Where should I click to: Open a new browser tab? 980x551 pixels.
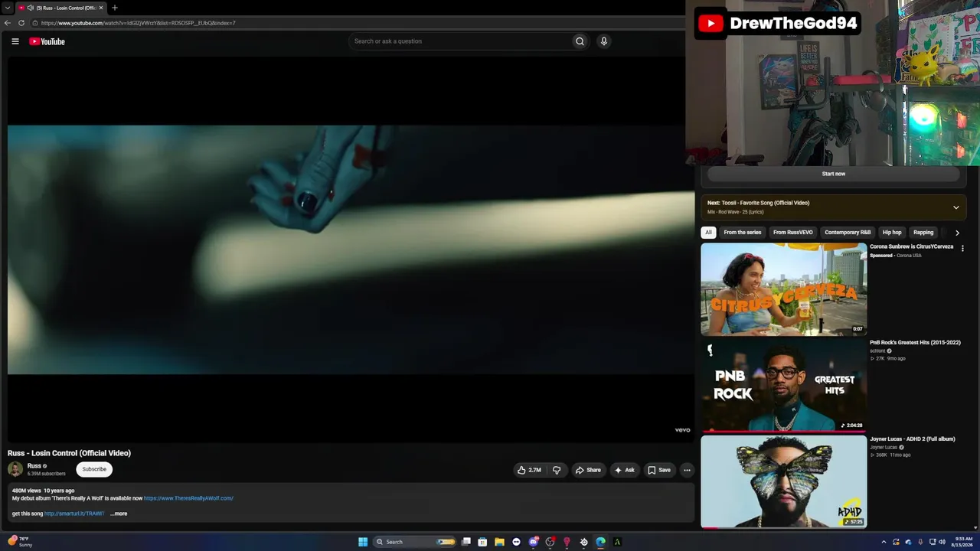(115, 8)
